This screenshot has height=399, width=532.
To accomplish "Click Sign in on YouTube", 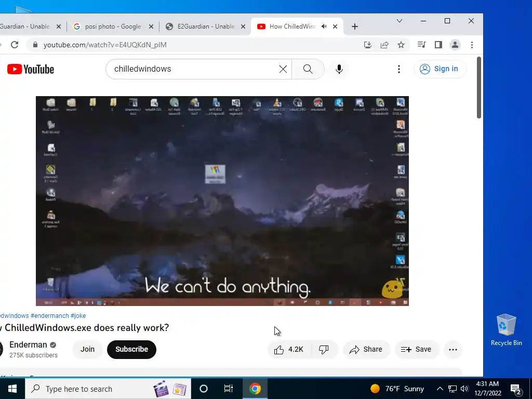I will pyautogui.click(x=440, y=69).
